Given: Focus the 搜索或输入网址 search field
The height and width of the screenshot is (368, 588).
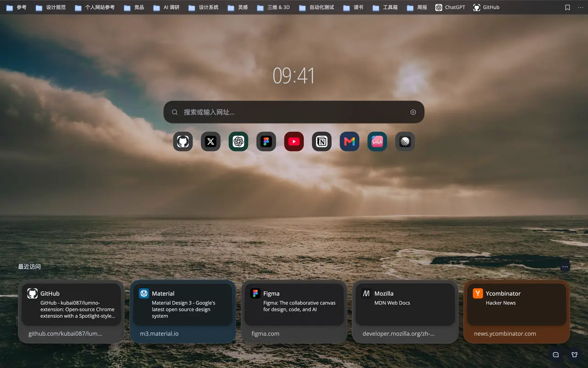Looking at the screenshot, I should coord(294,112).
